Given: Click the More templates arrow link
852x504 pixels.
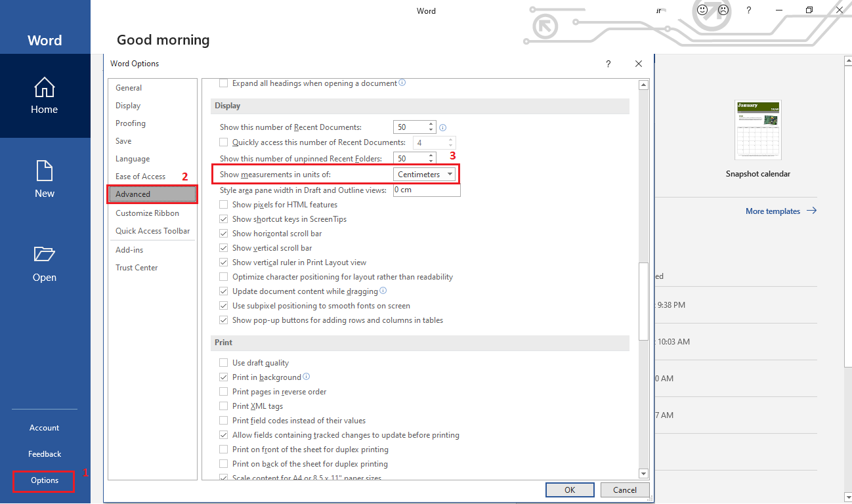Looking at the screenshot, I should point(781,211).
